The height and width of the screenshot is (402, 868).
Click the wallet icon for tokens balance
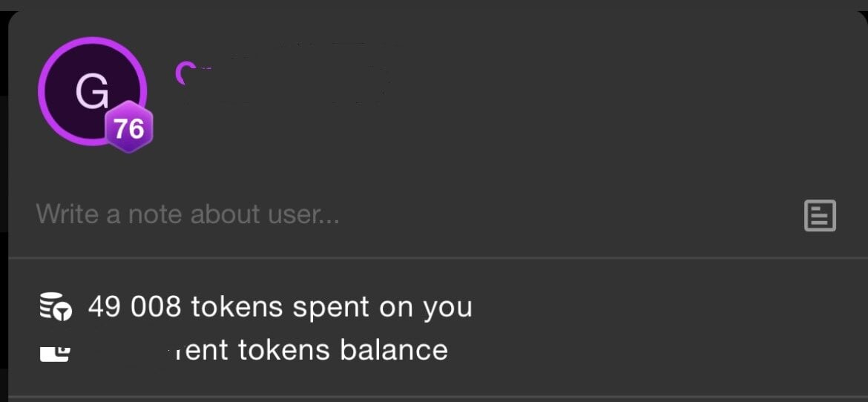click(x=55, y=351)
